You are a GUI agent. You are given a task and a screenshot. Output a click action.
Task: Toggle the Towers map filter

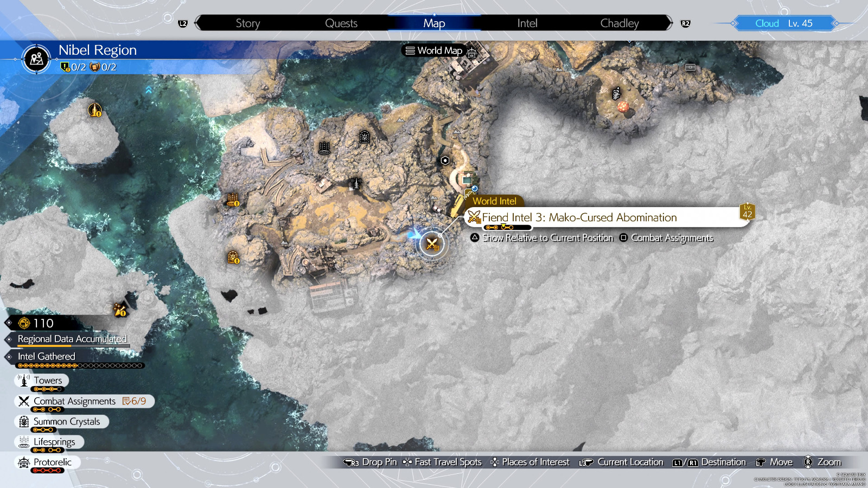click(x=42, y=381)
